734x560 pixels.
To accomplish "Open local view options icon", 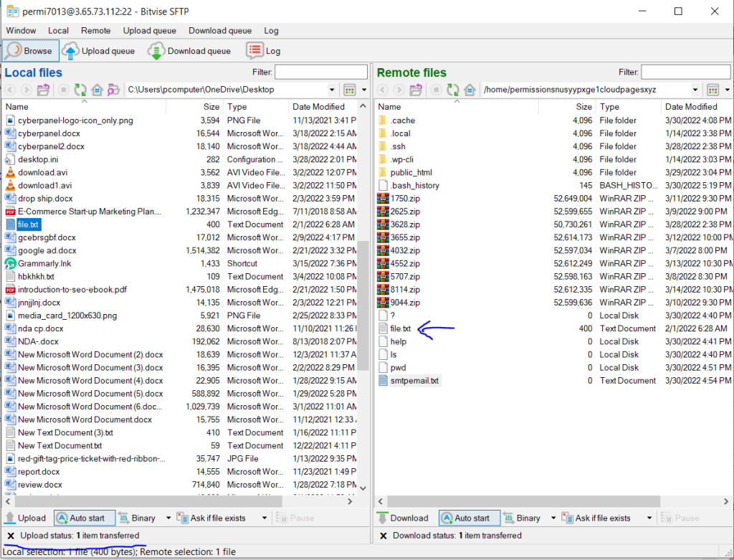I will 350,90.
